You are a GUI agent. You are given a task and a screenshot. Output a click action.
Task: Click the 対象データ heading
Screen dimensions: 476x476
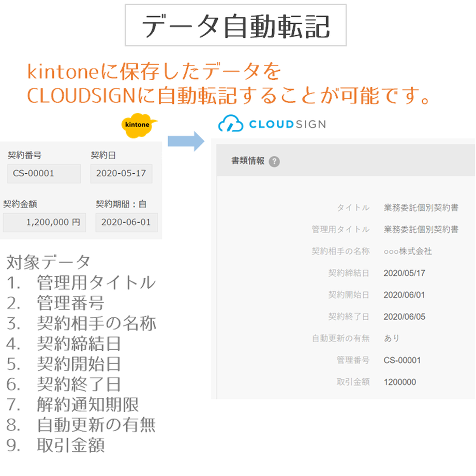click(48, 262)
